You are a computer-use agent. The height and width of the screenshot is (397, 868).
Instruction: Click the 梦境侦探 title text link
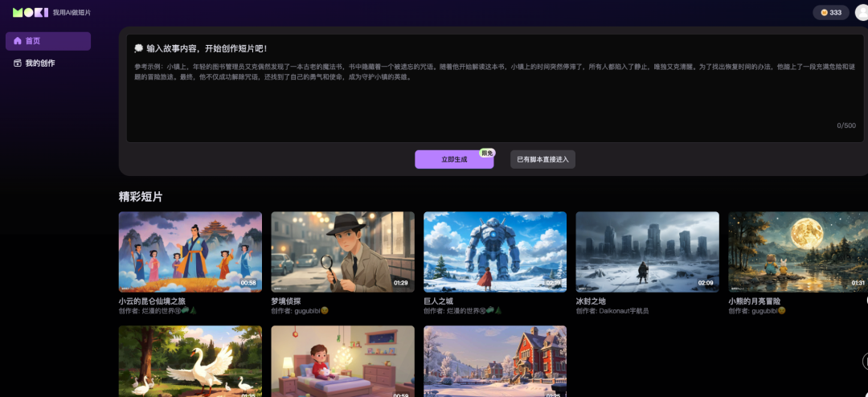click(285, 301)
